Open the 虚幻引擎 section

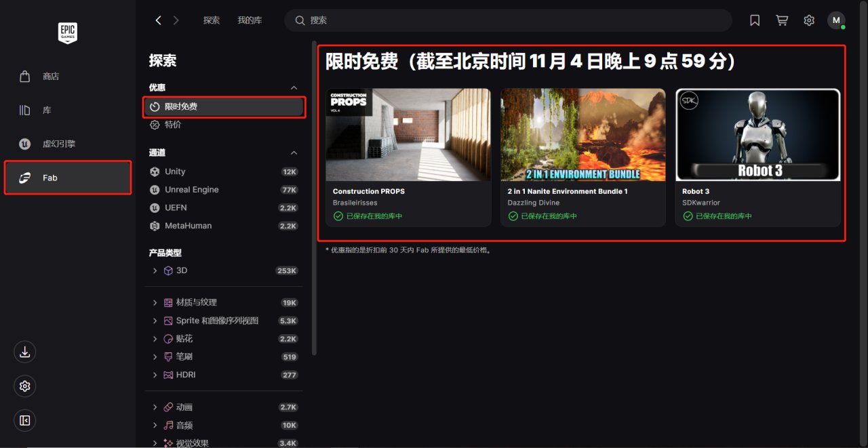[68, 144]
